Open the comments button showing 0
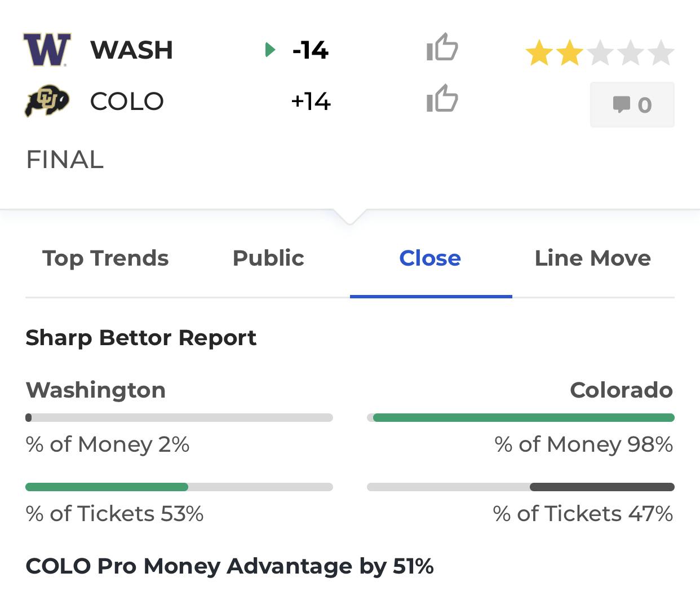Screen dimensions: 700x595 (x=632, y=104)
